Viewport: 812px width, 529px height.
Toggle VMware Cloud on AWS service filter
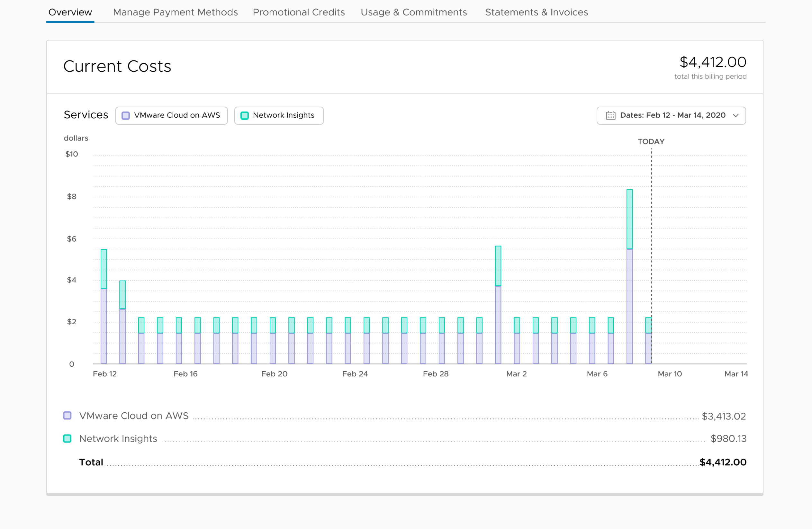(x=171, y=116)
